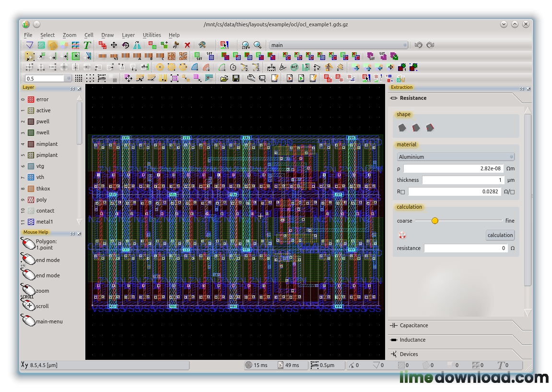
Task: Open the Aluminium material dropdown
Action: (x=455, y=156)
